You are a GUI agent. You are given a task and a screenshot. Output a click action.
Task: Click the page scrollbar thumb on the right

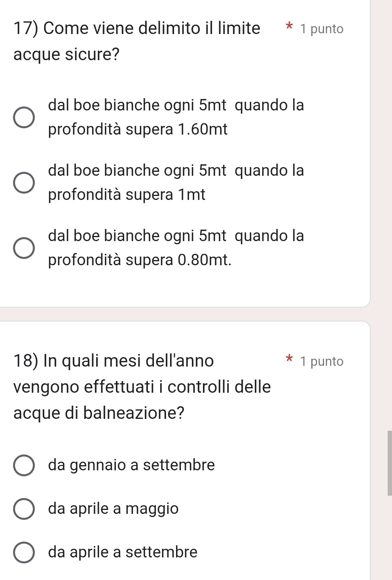390,463
